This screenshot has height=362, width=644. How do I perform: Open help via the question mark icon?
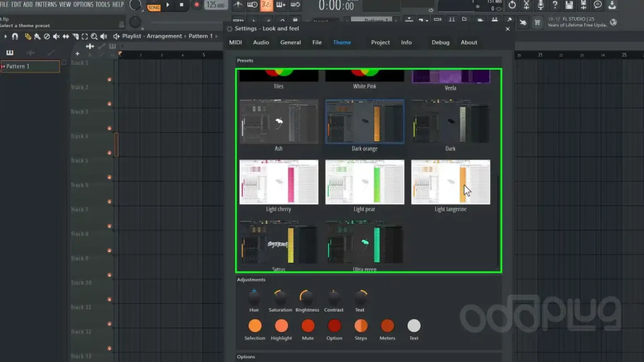pyautogui.click(x=555, y=6)
